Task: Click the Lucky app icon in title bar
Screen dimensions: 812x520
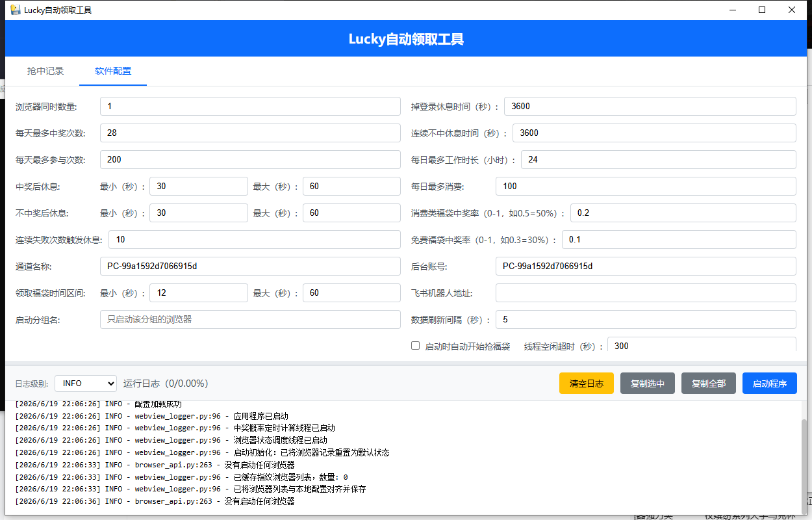Action: (x=16, y=10)
